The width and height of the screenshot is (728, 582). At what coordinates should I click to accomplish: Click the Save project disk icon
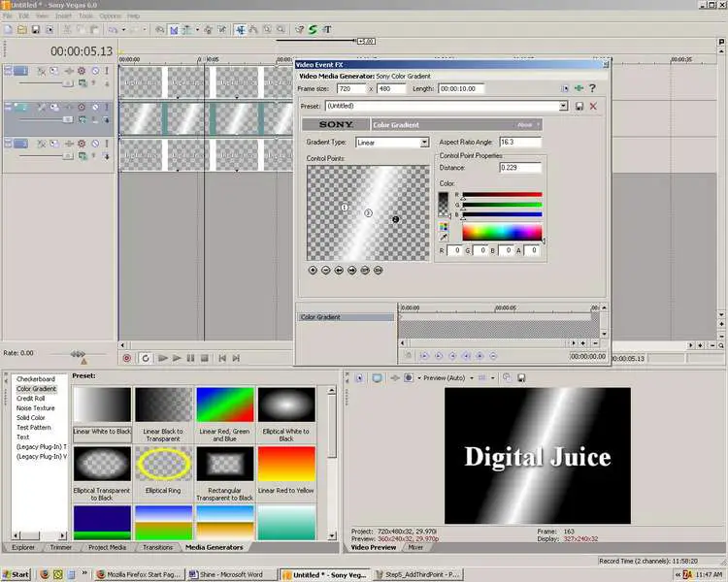pyautogui.click(x=35, y=30)
